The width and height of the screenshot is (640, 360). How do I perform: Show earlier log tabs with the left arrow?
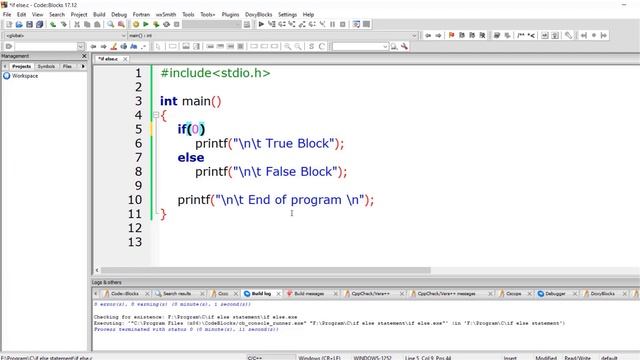96,293
